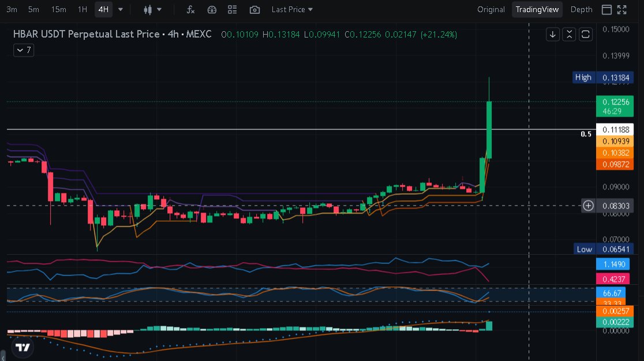Click the white 0.11188 price label
The image size is (644, 361).
click(x=615, y=129)
